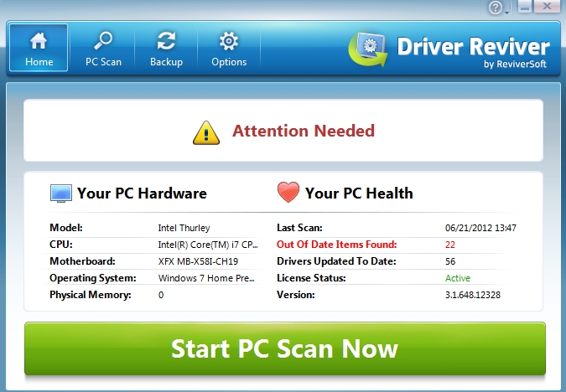This screenshot has height=392, width=566.
Task: Go to the Options tab
Action: point(229,48)
